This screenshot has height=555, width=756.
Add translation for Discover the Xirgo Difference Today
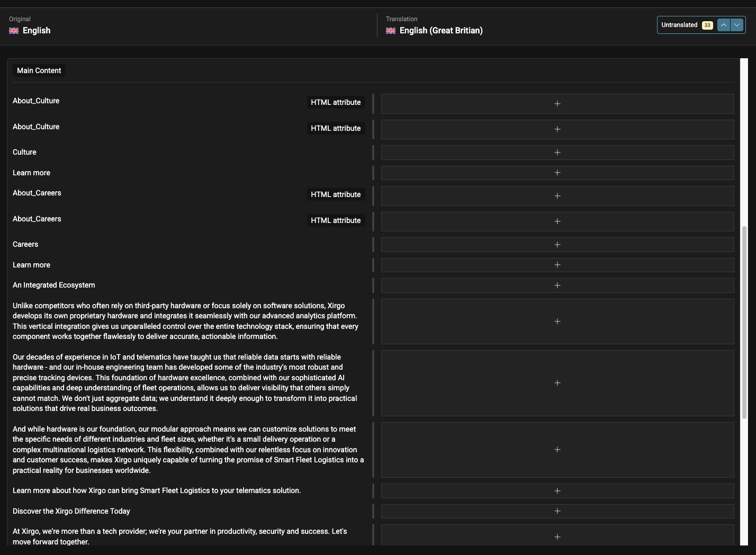(557, 511)
